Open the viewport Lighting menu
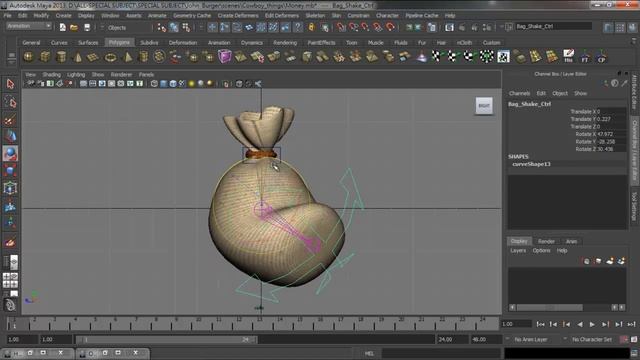Viewport: 640px width, 360px height. 76,75
